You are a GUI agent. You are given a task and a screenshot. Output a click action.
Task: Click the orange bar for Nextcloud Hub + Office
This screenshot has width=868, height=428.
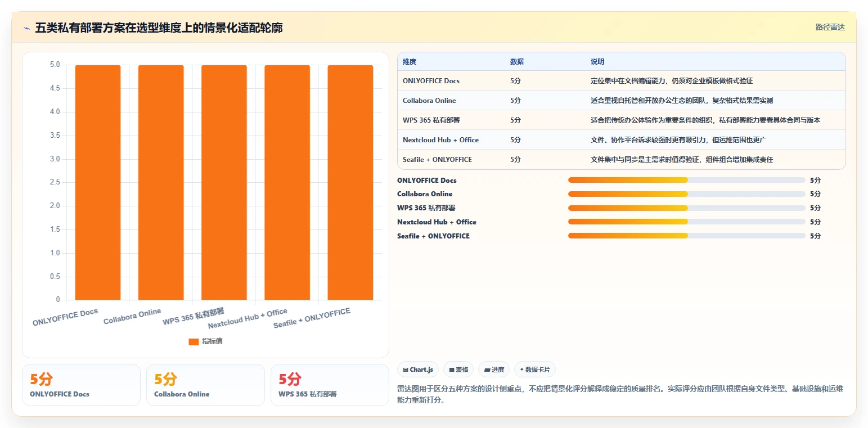[x=287, y=182]
